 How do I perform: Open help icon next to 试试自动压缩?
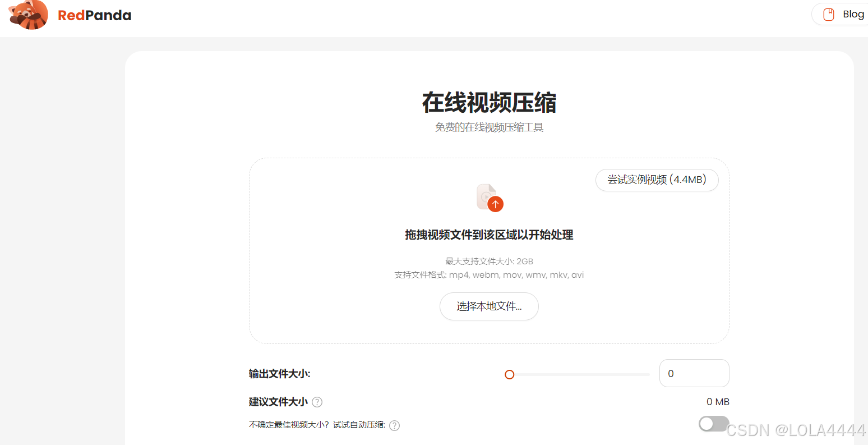coord(395,425)
